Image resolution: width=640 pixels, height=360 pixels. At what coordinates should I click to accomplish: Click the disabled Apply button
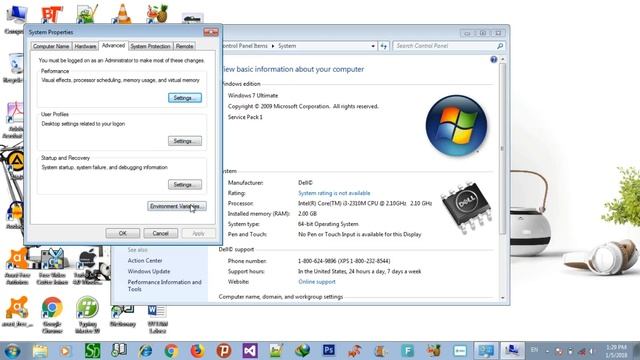pos(198,233)
